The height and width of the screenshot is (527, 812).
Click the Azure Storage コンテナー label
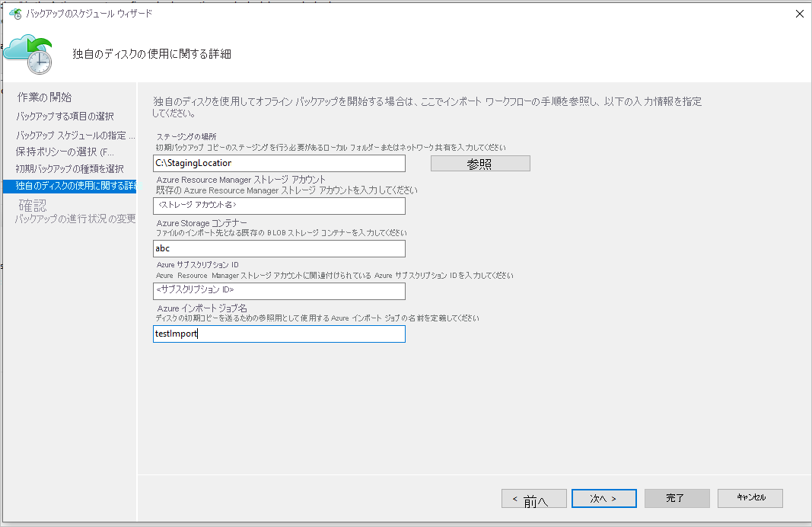point(202,223)
